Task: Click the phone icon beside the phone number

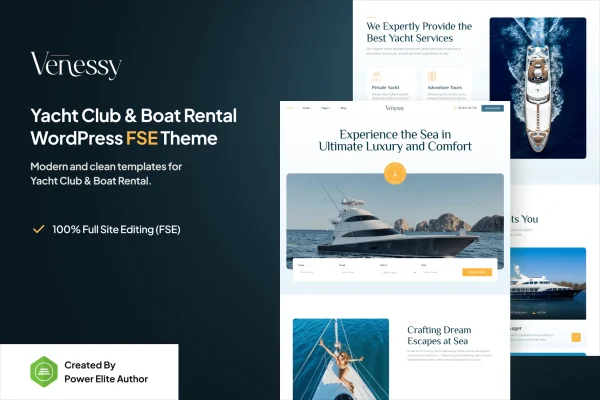Action: click(x=455, y=108)
